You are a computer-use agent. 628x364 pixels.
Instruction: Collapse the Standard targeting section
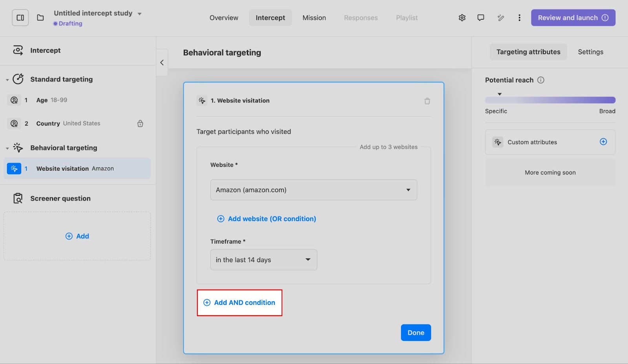[x=7, y=80]
